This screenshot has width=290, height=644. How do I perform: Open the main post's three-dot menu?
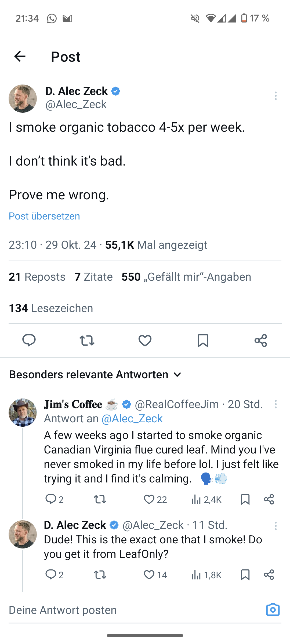[x=275, y=96]
